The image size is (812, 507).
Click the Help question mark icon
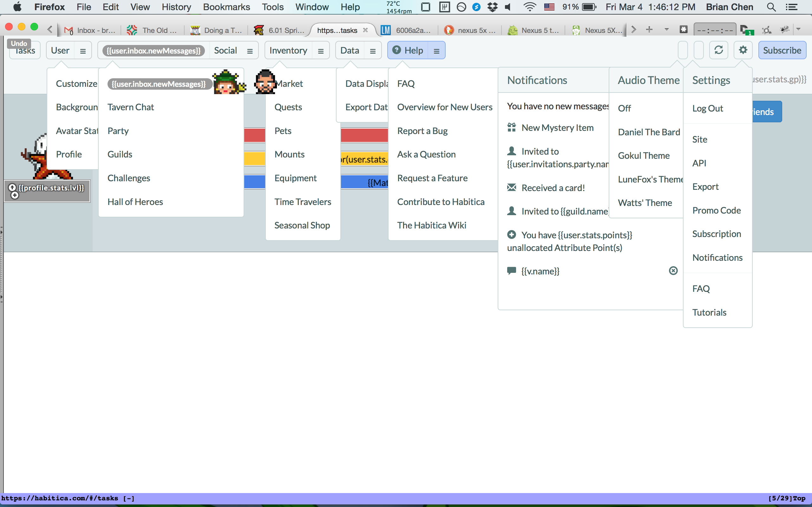click(396, 50)
